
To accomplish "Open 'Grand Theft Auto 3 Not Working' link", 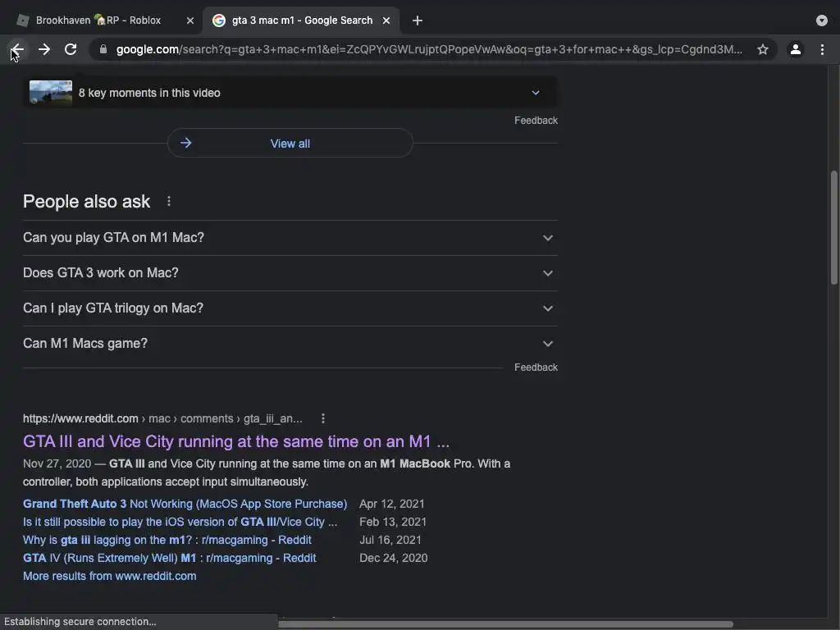I will coord(185,504).
